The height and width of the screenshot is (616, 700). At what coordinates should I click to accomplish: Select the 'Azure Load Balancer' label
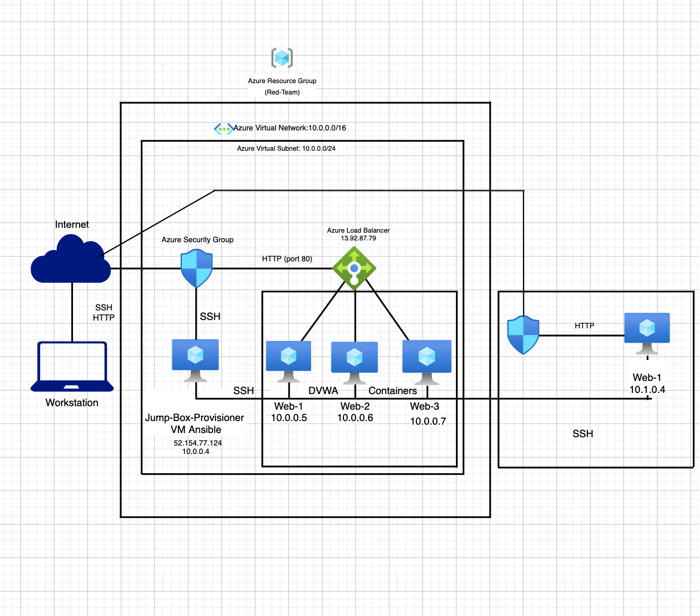coord(358,230)
